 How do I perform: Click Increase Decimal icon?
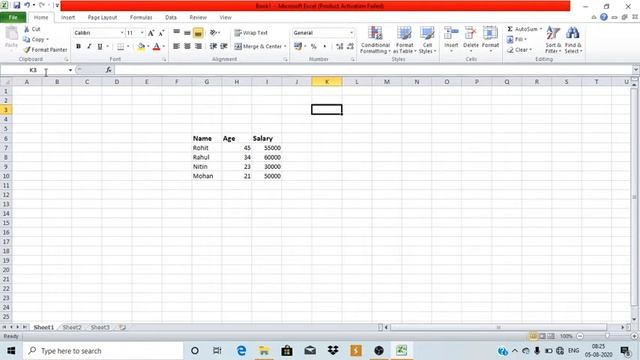point(340,47)
